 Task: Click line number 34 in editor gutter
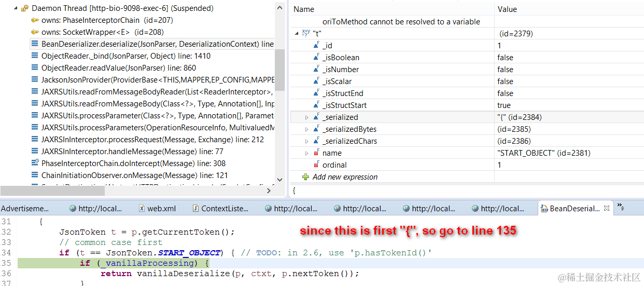point(6,253)
